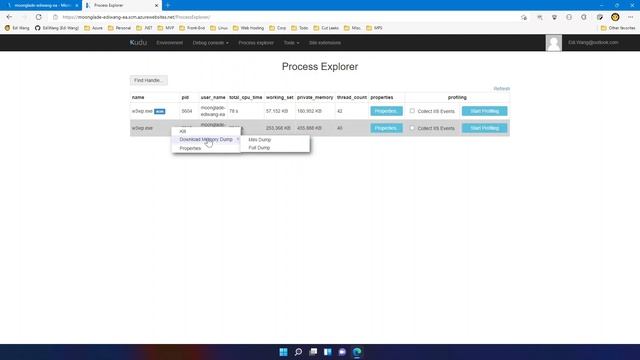Viewport: 640px width, 360px height.
Task: Choose Properties in the context menu
Action: [206, 148]
